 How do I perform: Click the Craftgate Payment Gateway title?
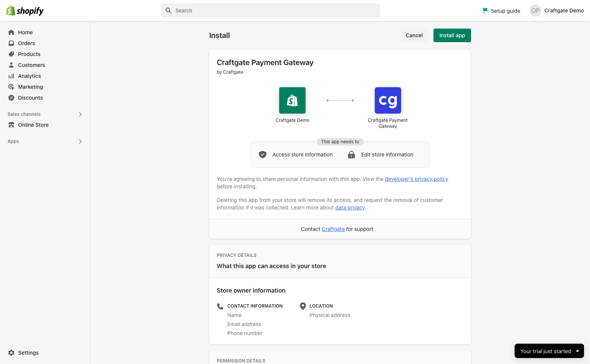(x=265, y=62)
